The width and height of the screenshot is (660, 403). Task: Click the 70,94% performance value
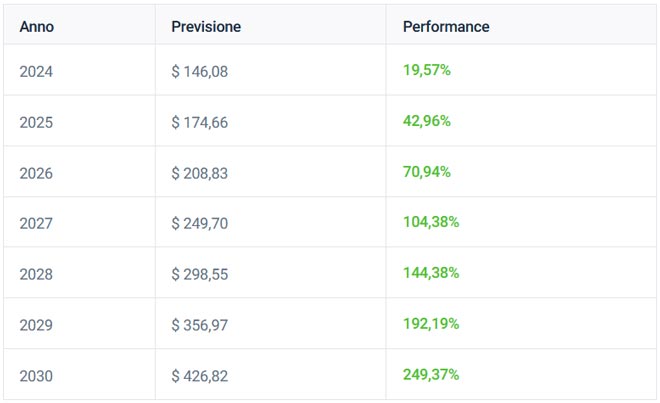click(x=427, y=172)
